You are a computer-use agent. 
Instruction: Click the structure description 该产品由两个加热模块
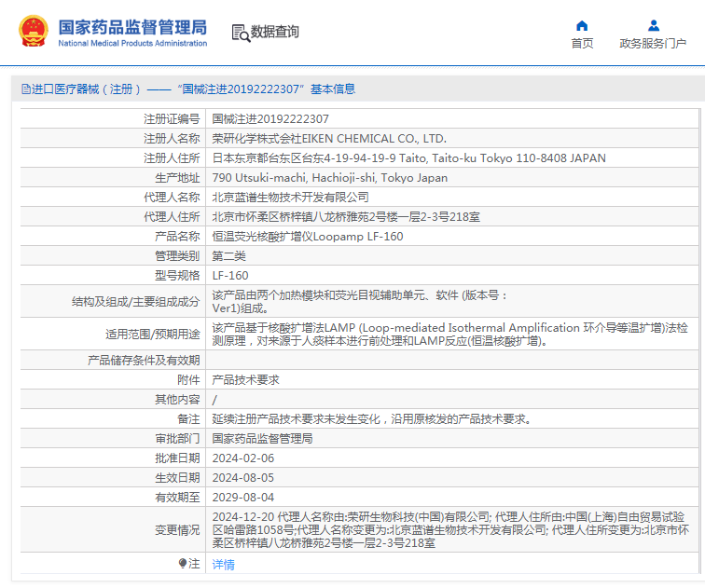point(360,301)
